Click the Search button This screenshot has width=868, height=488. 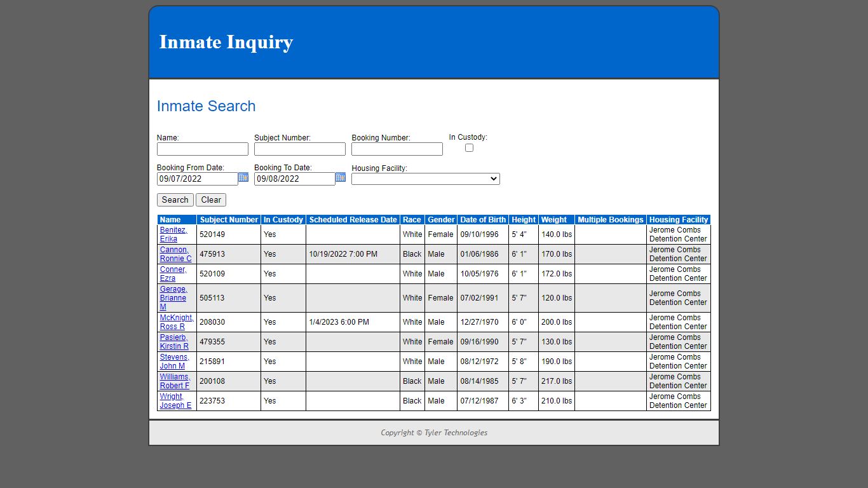175,200
